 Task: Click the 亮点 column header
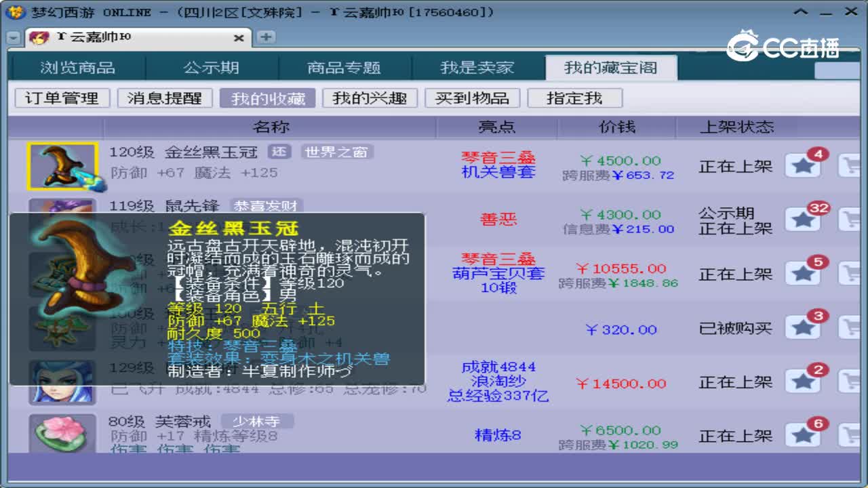[497, 127]
